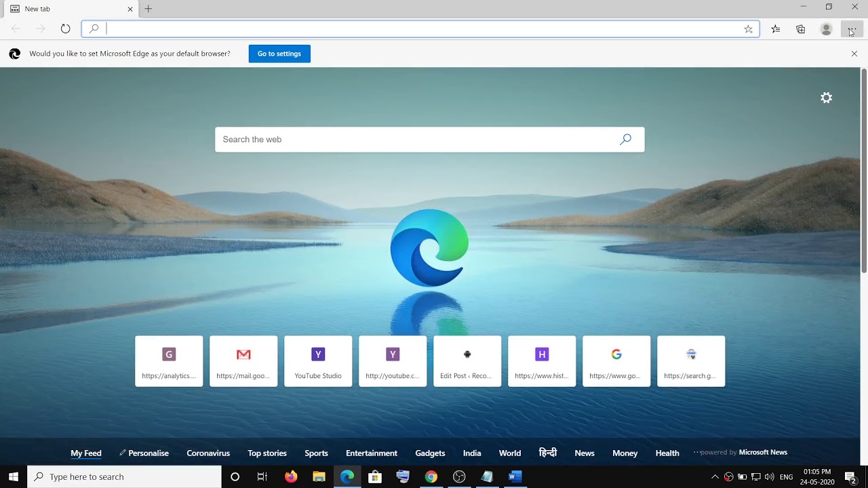Open the https://www.hist... quick link tile
Viewport: 868px width, 488px height.
pyautogui.click(x=542, y=361)
